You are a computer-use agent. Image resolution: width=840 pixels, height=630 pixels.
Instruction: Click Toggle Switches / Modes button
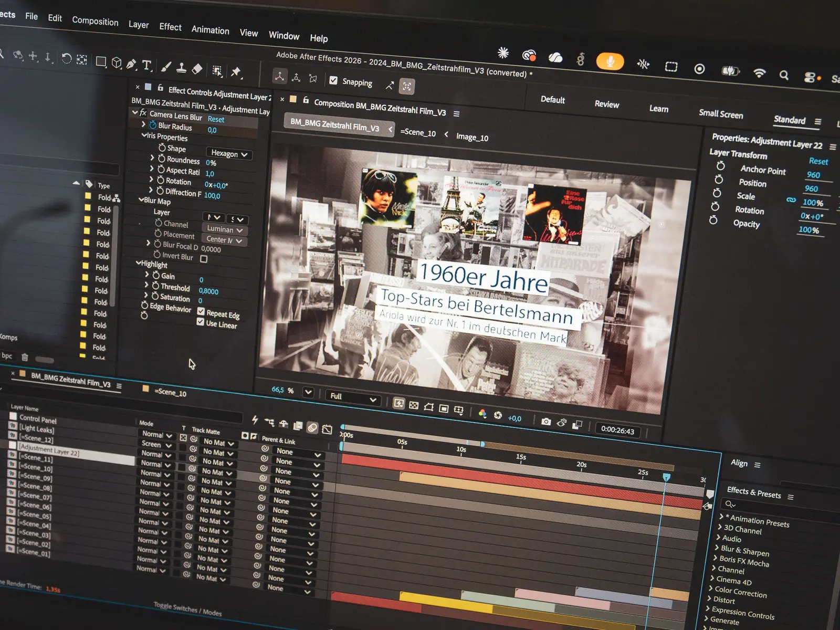pos(187,609)
